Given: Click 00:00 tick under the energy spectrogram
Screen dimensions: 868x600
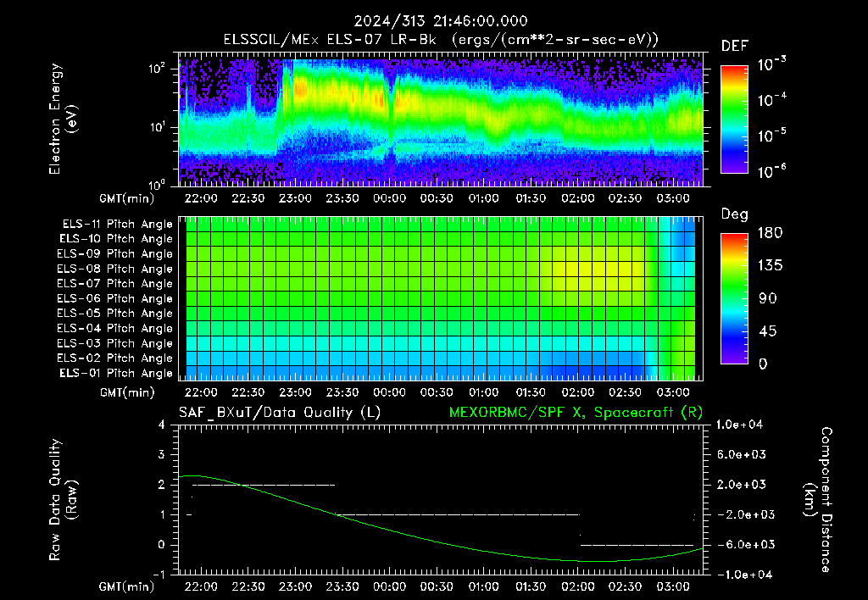Looking at the screenshot, I should tap(389, 198).
